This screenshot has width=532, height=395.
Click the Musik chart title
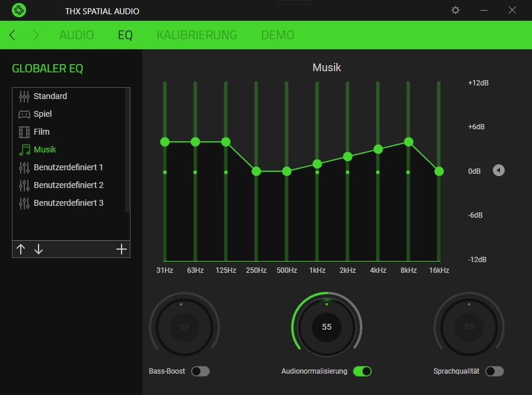(x=327, y=68)
